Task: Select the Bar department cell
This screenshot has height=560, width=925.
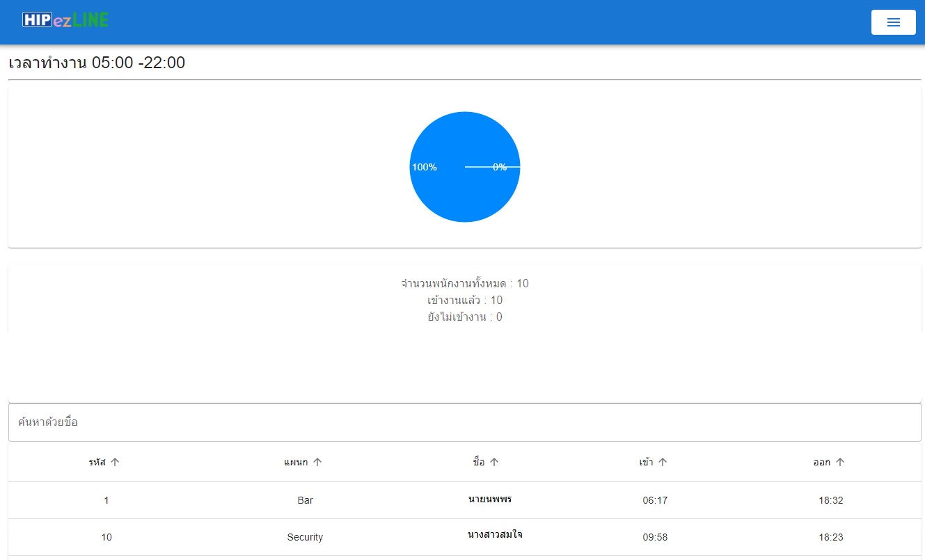Action: 305,500
